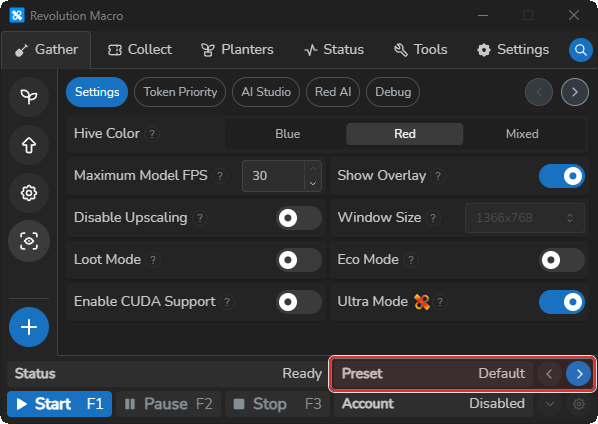Toggle Disable Upscaling switch
598x424 pixels.
[299, 218]
